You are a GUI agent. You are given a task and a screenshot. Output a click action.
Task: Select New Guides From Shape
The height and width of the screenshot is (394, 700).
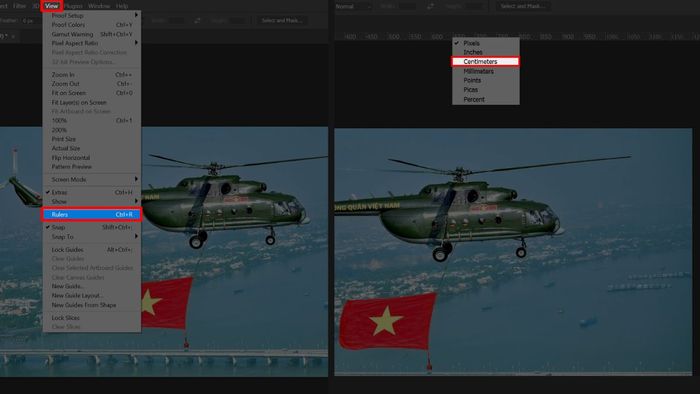coord(92,305)
